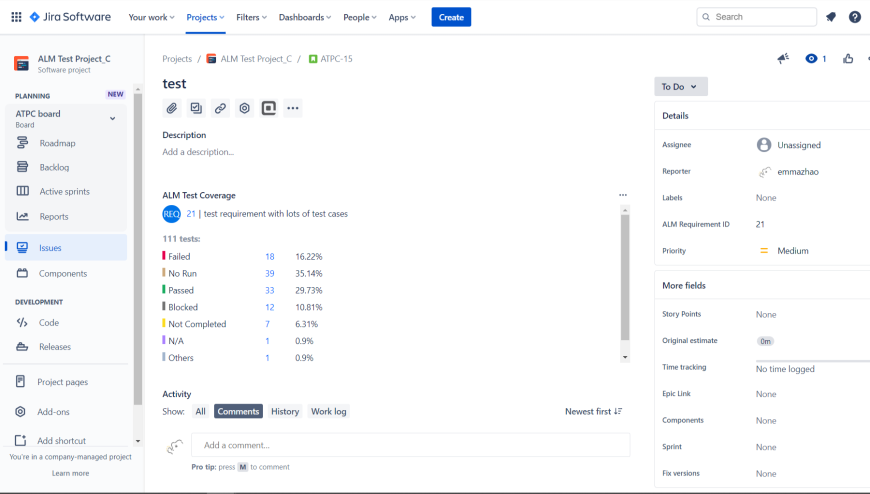This screenshot has height=494, width=870.
Task: Click the Add shortcut icon
Action: [21, 441]
